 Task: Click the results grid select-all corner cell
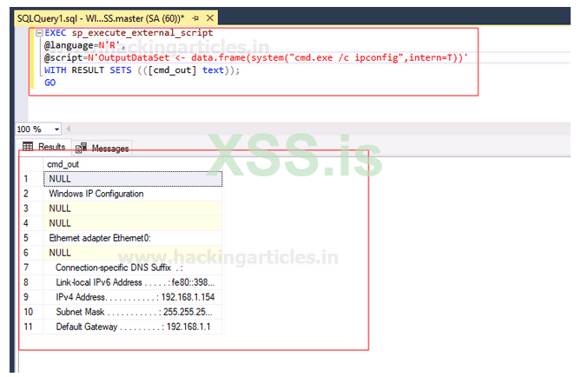click(x=31, y=164)
